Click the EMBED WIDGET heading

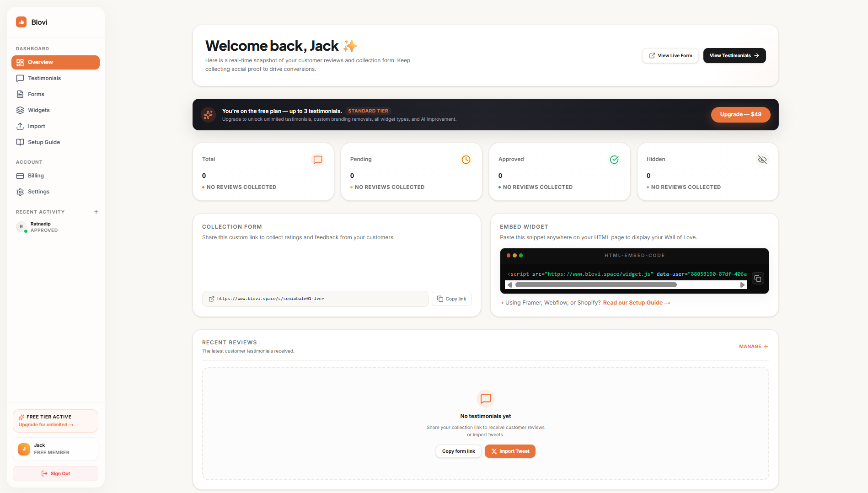tap(524, 227)
